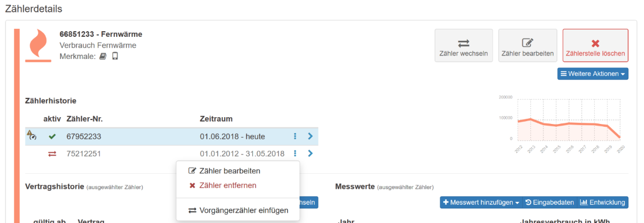Screen dimensions: 644x223
Task: Open Zähler bearbeiten button at top
Action: [528, 46]
